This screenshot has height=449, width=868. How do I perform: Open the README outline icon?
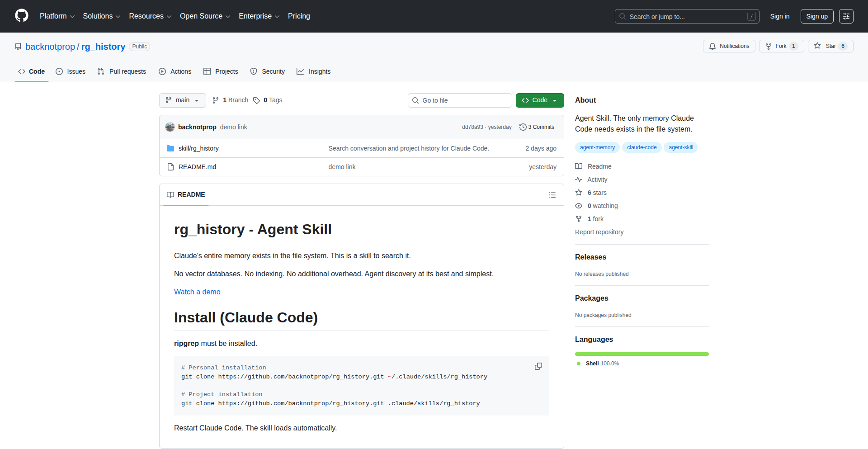pyautogui.click(x=552, y=195)
